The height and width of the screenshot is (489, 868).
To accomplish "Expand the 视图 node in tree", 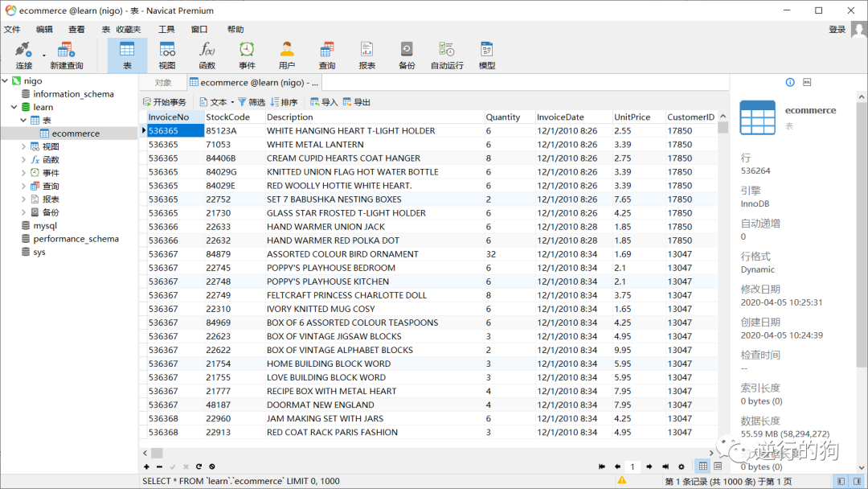I will point(23,146).
